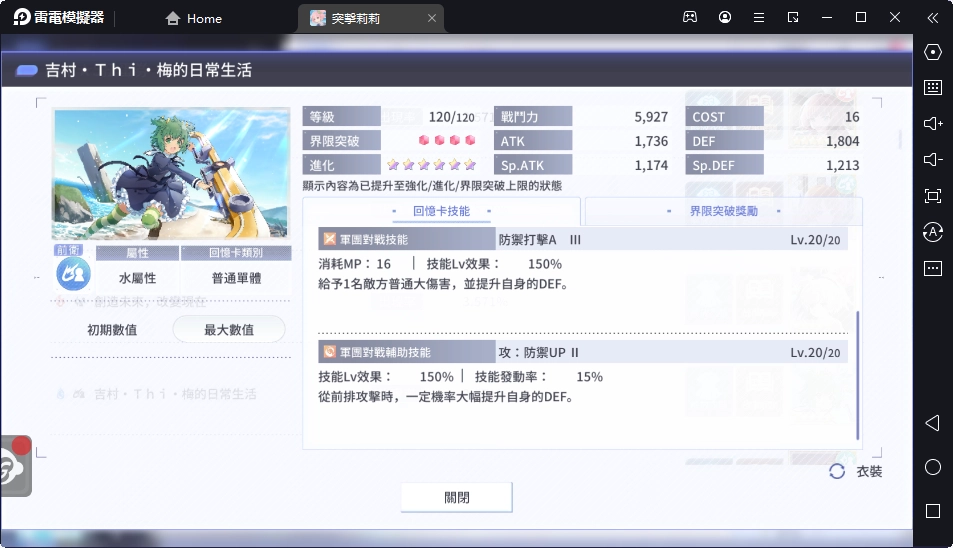Viewport: 953px width, 548px height.
Task: Click the Android home circle button
Action: coord(932,467)
